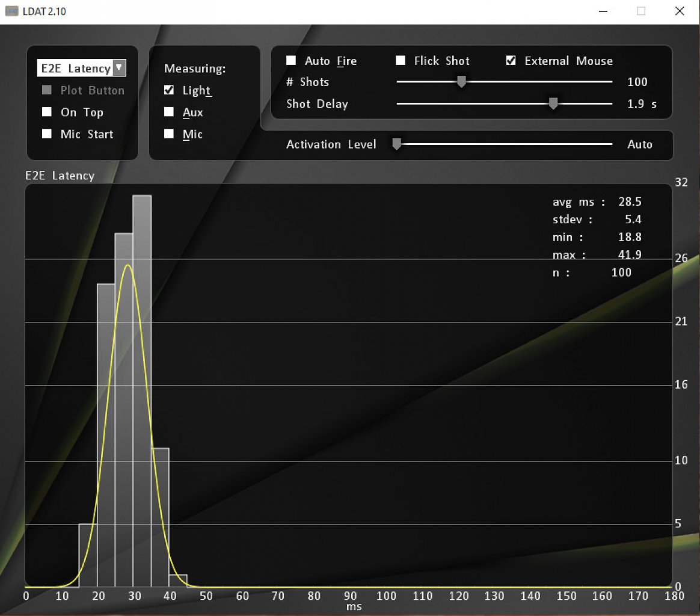Enable the Auto Fire checkbox
700x616 pixels.
click(291, 60)
